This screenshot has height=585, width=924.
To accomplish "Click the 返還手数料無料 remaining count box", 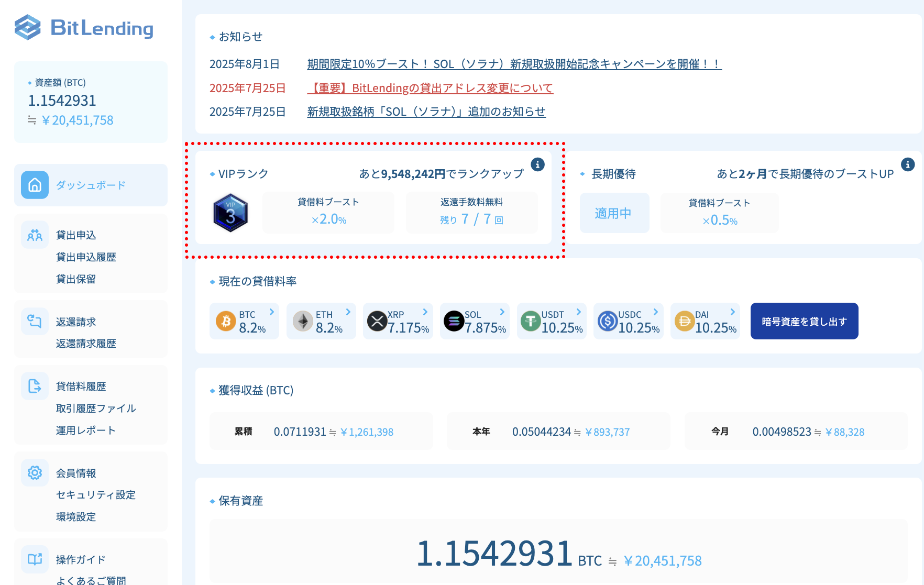I will click(471, 212).
